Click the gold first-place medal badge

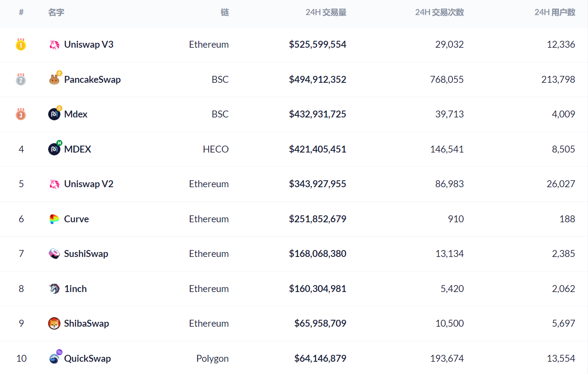click(21, 44)
